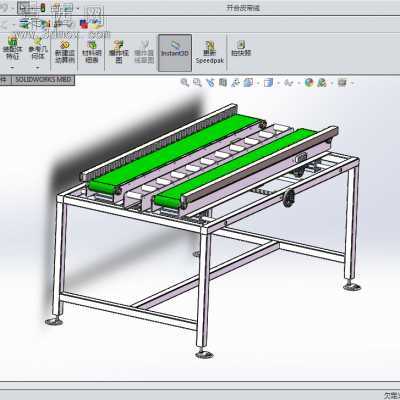Expand the View Settings dropdown arrow
Screen dimensions: 400x400
coord(352,83)
